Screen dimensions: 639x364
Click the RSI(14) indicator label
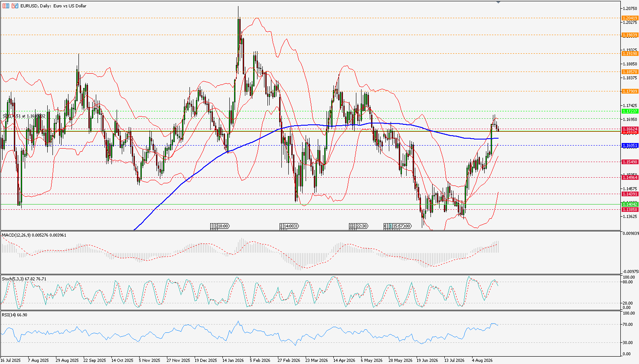coord(15,315)
